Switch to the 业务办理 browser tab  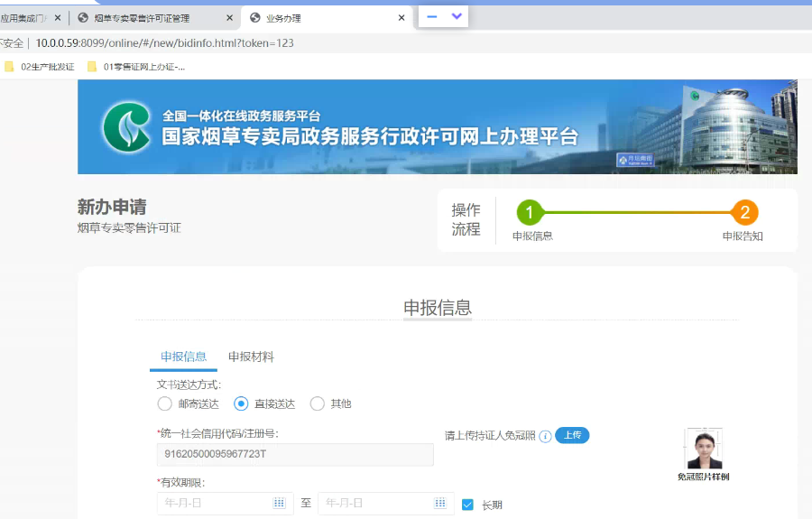[328, 18]
